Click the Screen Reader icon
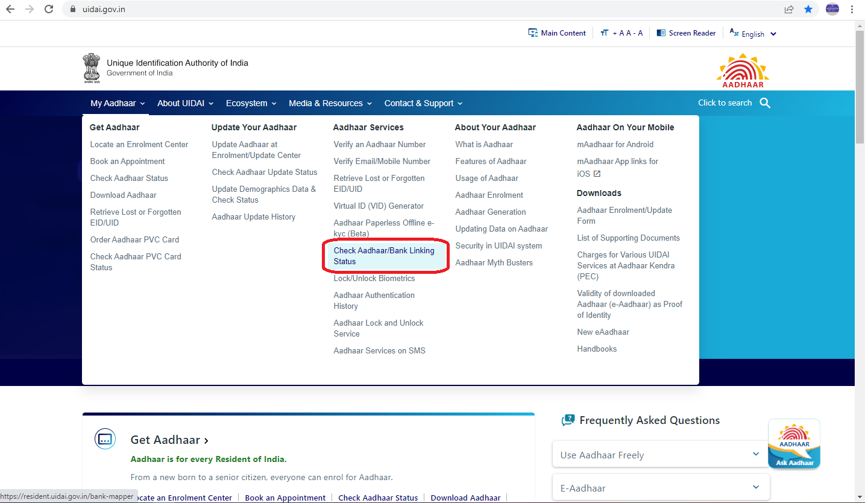The width and height of the screenshot is (868, 503). (x=661, y=33)
